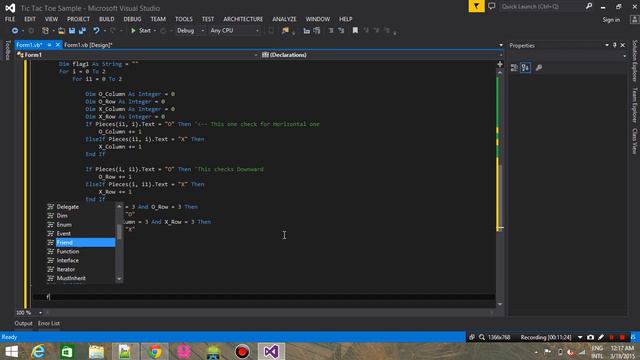
Task: Open the TEAM menu
Action: pyautogui.click(x=158, y=19)
